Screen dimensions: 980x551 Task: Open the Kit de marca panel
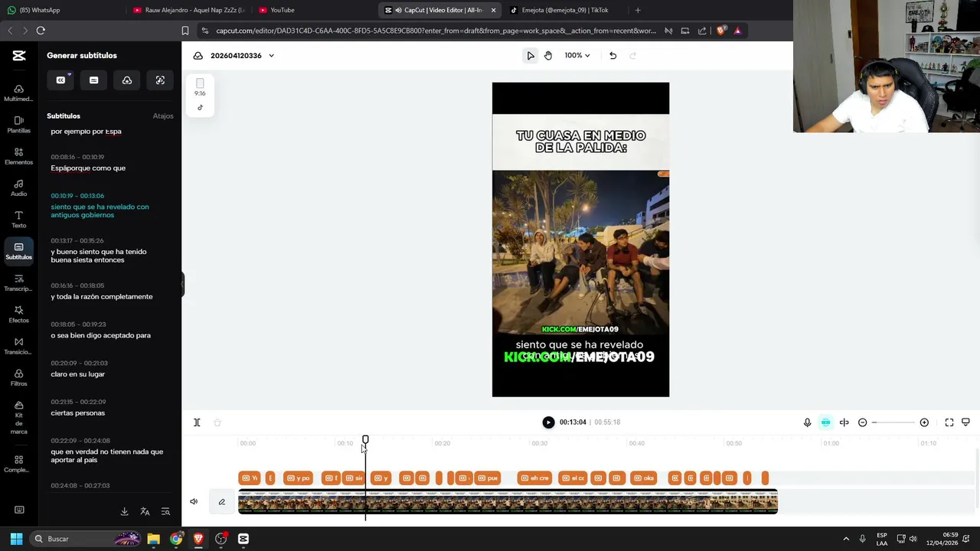click(18, 418)
